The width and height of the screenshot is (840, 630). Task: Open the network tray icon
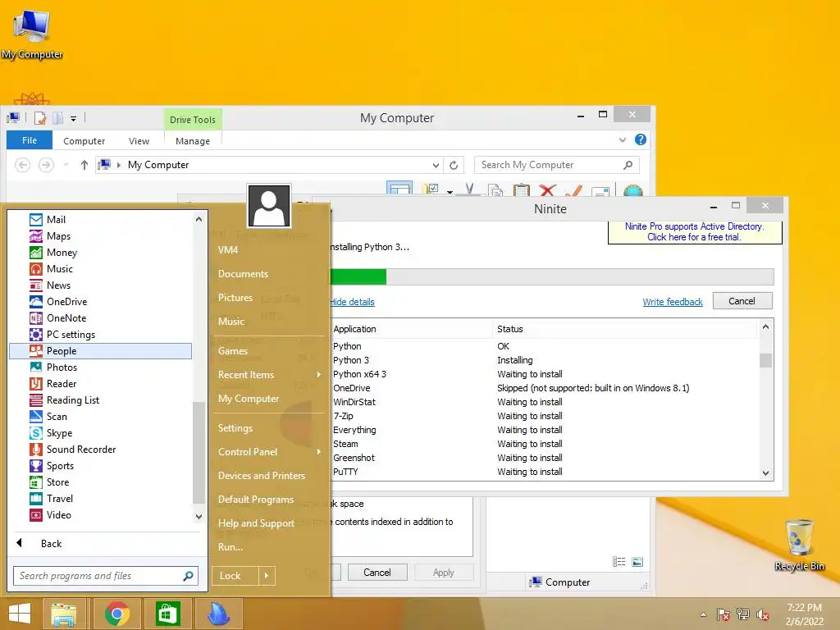point(743,615)
